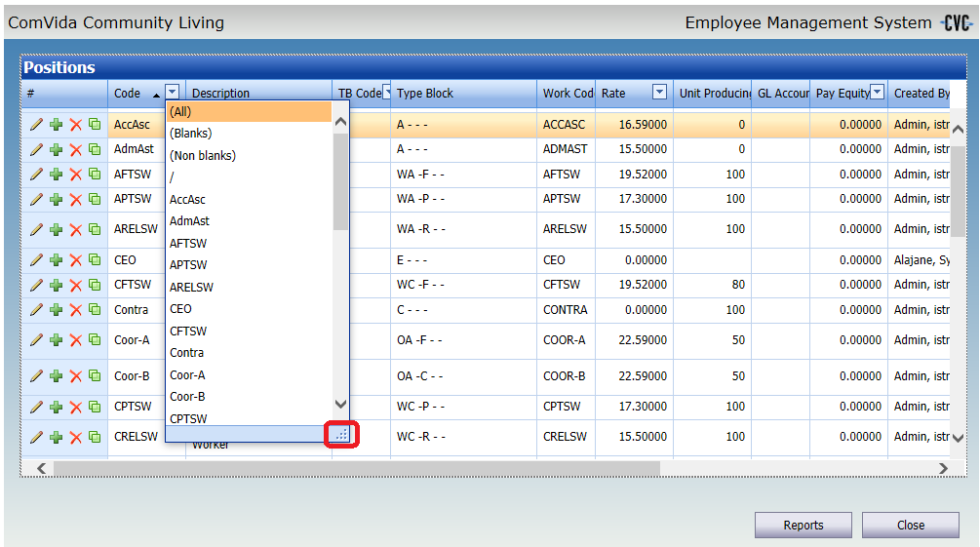Click the pencil edit icon for AccAsc row
The width and height of the screenshot is (980, 547).
tap(36, 125)
